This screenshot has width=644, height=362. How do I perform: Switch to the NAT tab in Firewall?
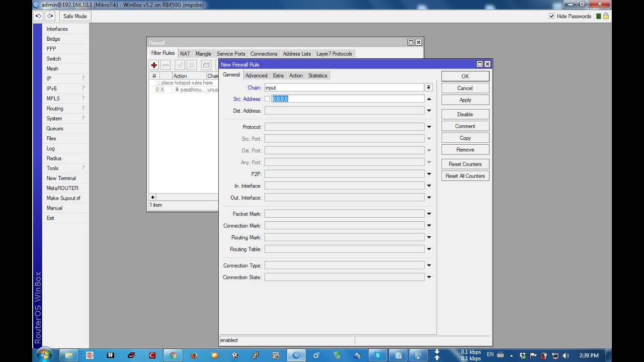[185, 54]
